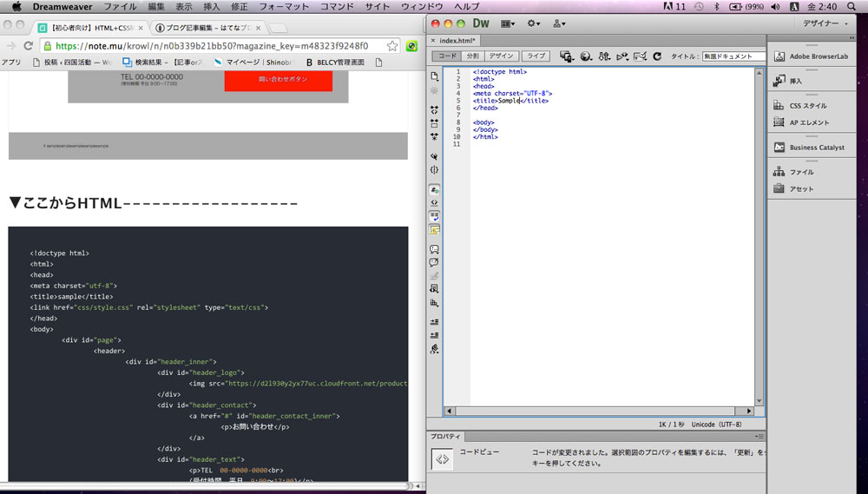868x494 pixels.
Task: Open the コマンド menu
Action: coord(337,7)
